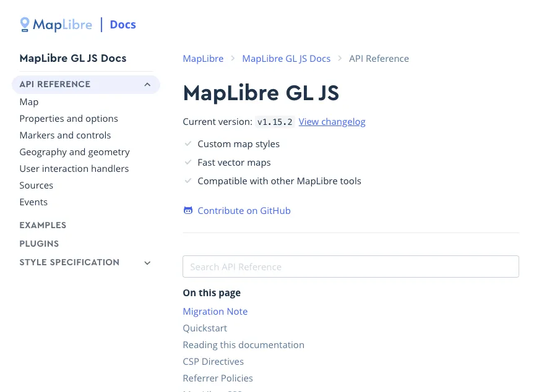Click the checkmark beside Compatible with other MapLibre tools
539x392 pixels.
(x=188, y=181)
